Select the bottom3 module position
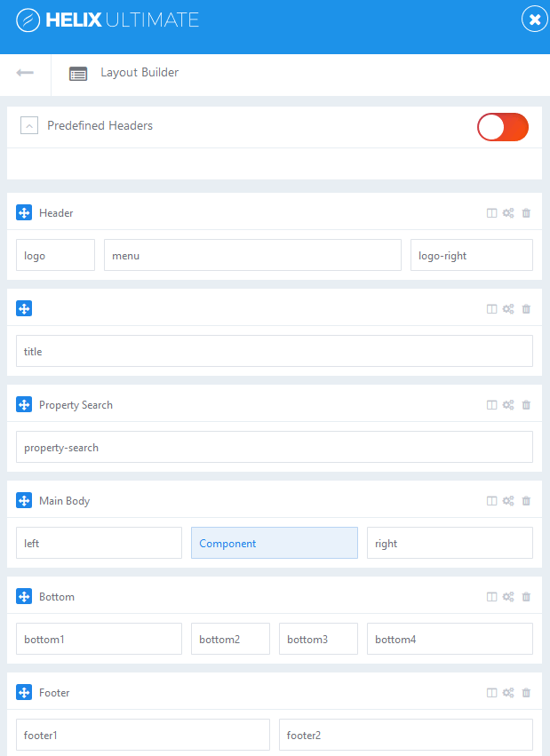 318,639
